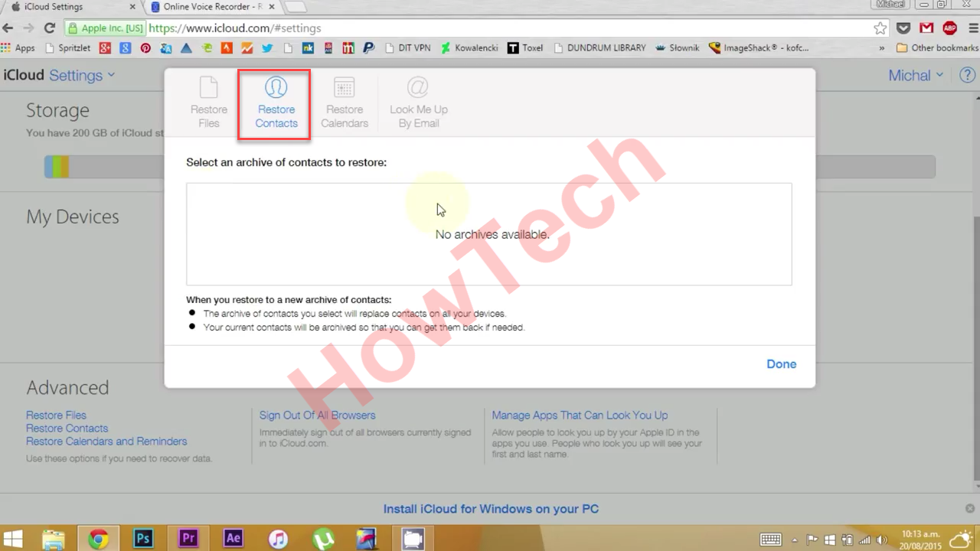Open the Kowalencki bookmark

coord(469,47)
